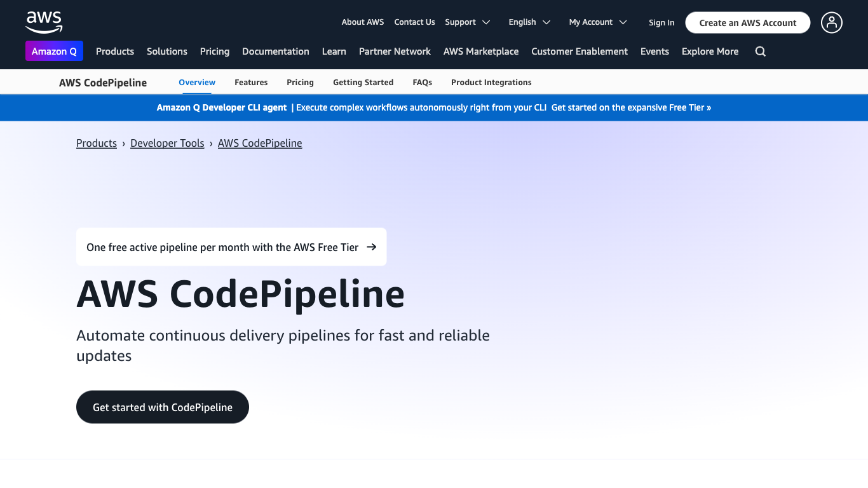Click AWS CodePipeline breadcrumb
Image resolution: width=868 pixels, height=488 pixels.
pyautogui.click(x=260, y=144)
